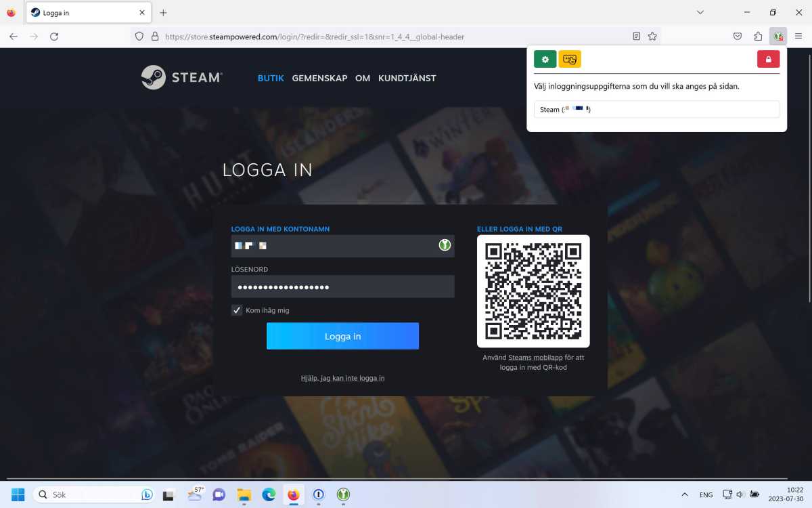Open the Windows Start menu

(18, 494)
